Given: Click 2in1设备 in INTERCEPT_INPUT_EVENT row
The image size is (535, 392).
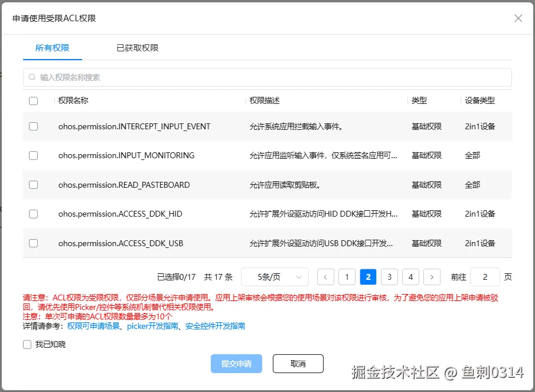Looking at the screenshot, I should click(x=479, y=126).
